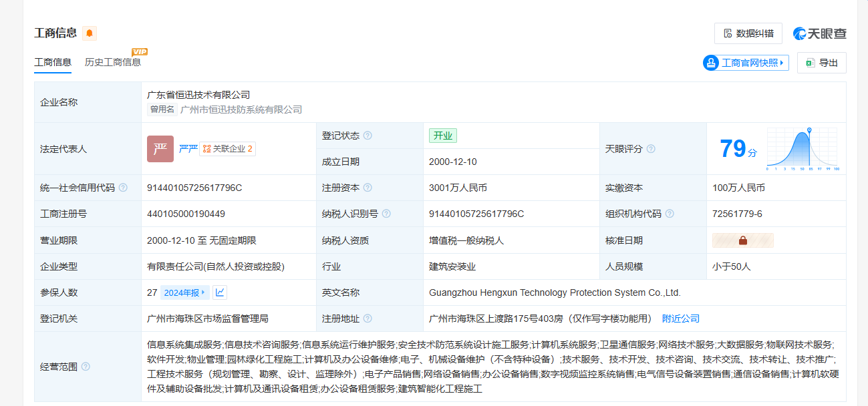Click the score distribution chart

[x=803, y=148]
